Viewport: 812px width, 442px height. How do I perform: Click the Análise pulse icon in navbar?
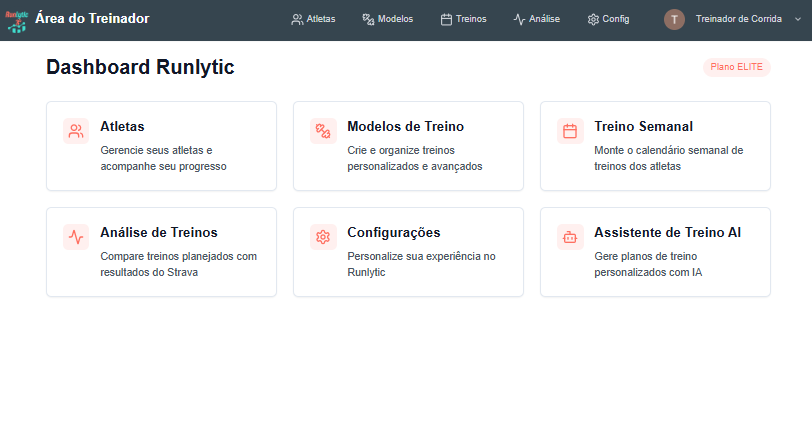click(519, 20)
